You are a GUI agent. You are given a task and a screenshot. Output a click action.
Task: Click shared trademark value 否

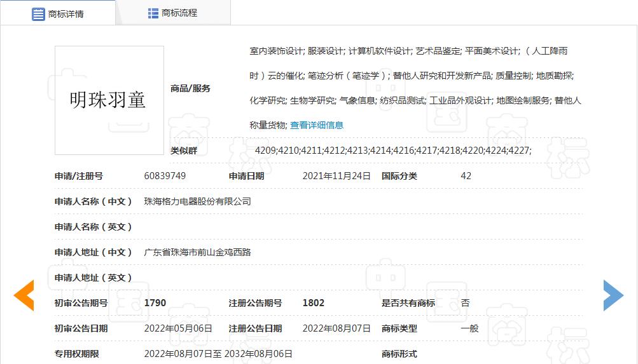coord(465,303)
